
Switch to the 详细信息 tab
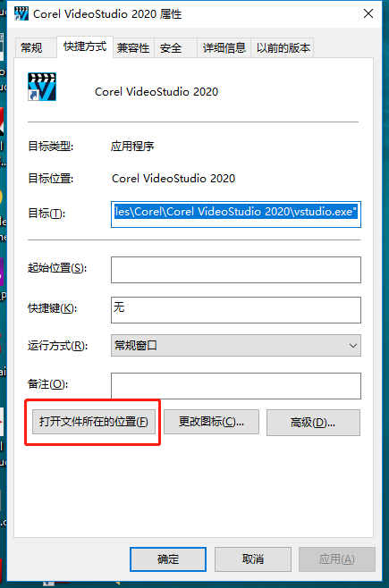coord(224,48)
